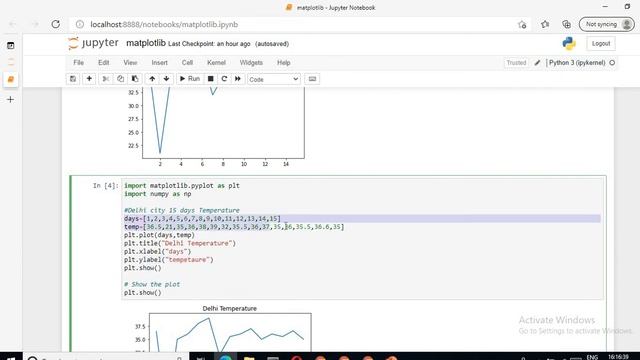Rename notebook by clicking matplotlib title

pos(146,43)
